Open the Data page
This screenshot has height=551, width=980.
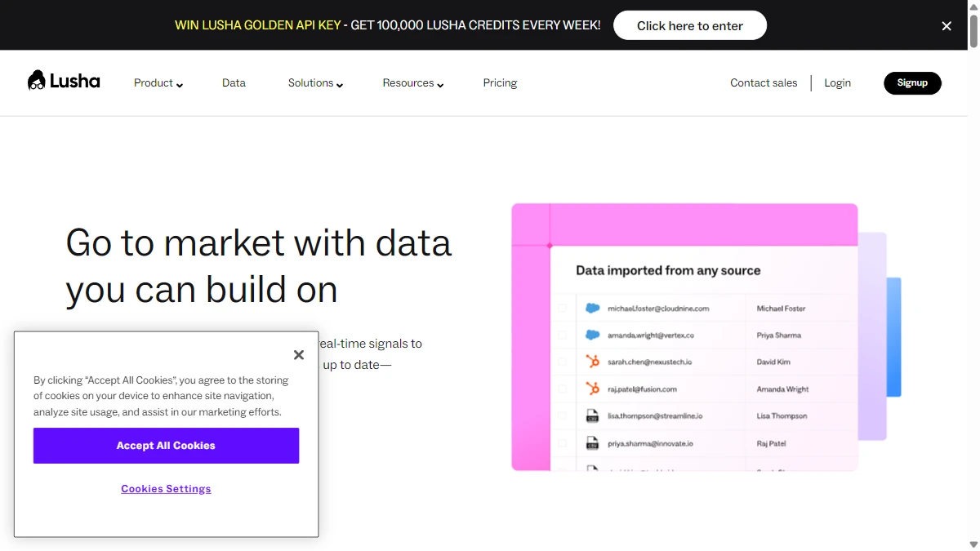(x=234, y=83)
